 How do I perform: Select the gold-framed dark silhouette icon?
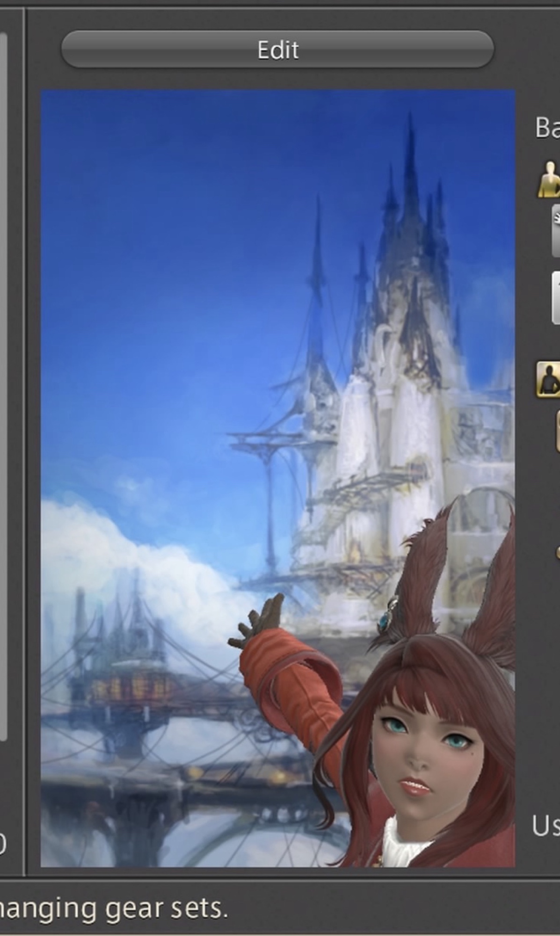pyautogui.click(x=549, y=379)
